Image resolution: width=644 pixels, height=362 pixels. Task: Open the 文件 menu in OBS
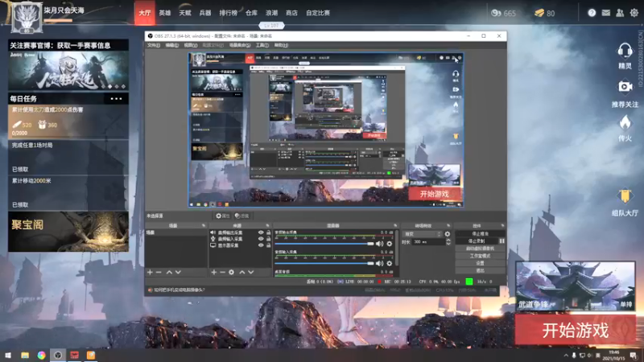(153, 46)
